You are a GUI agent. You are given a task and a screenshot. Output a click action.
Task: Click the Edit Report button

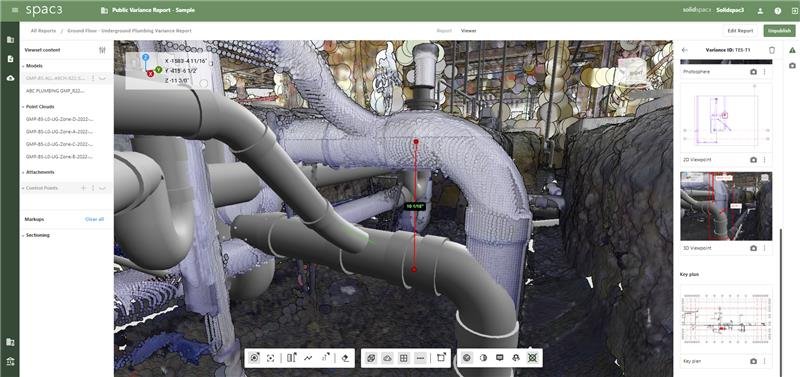[740, 31]
